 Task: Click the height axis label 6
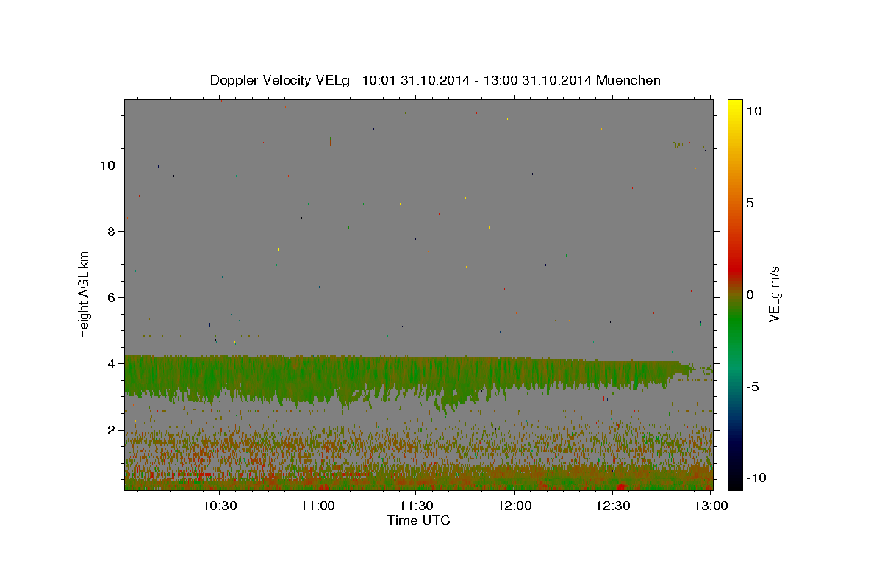111,298
